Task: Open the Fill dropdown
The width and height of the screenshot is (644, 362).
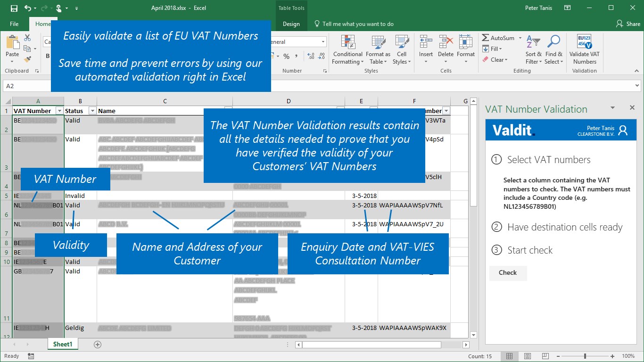Action: coord(492,49)
